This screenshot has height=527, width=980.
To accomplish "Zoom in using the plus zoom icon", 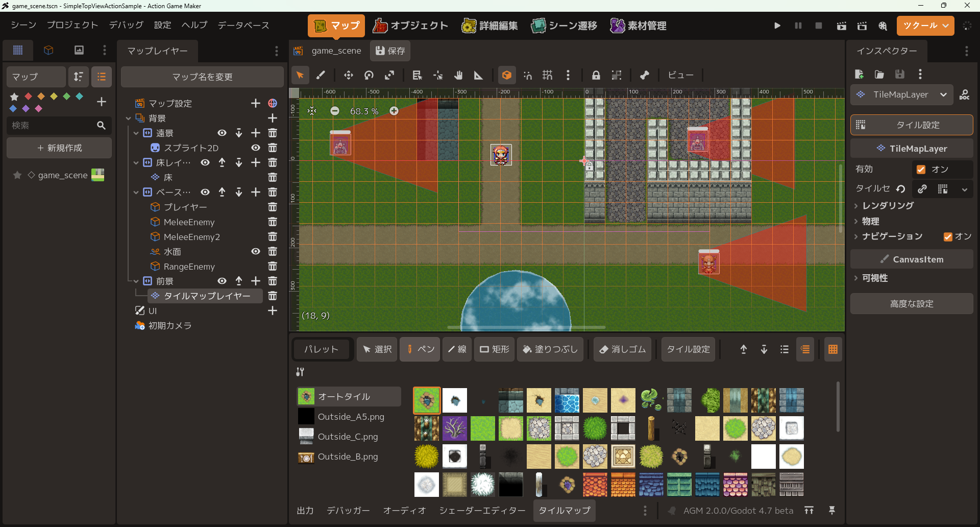I will point(394,111).
